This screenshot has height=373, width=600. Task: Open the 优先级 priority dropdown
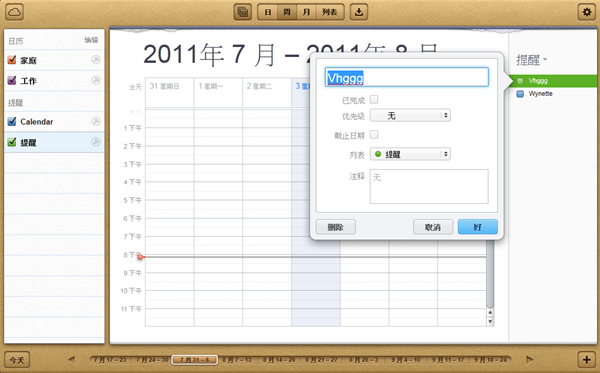[410, 116]
